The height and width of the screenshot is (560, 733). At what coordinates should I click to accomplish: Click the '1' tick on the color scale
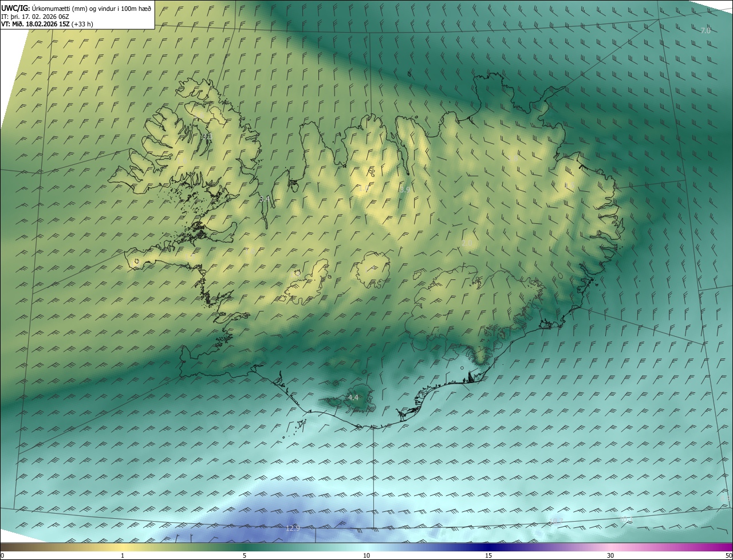[x=123, y=556]
